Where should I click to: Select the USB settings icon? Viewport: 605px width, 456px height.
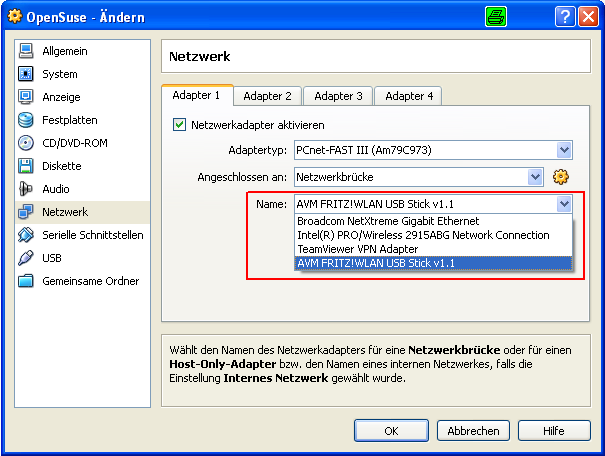coord(27,258)
